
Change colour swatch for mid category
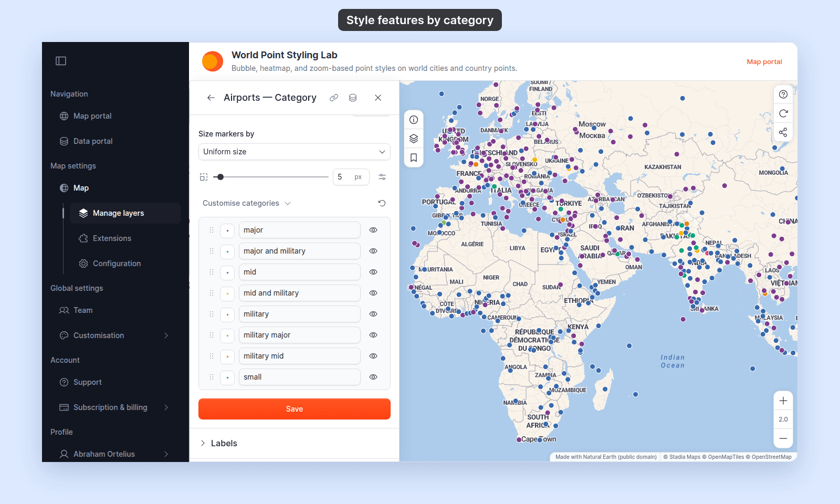227,272
